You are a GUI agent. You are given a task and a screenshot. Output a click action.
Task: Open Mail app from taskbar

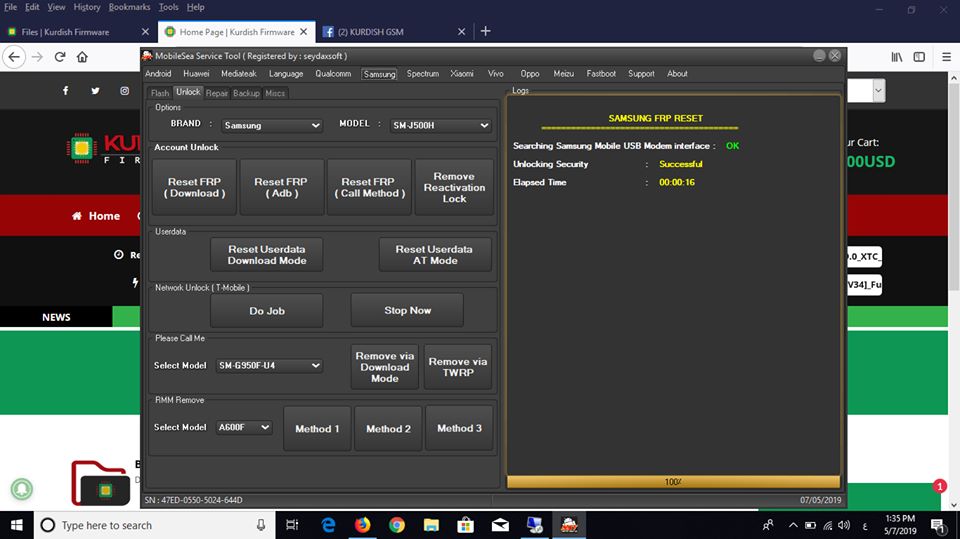tap(500, 525)
